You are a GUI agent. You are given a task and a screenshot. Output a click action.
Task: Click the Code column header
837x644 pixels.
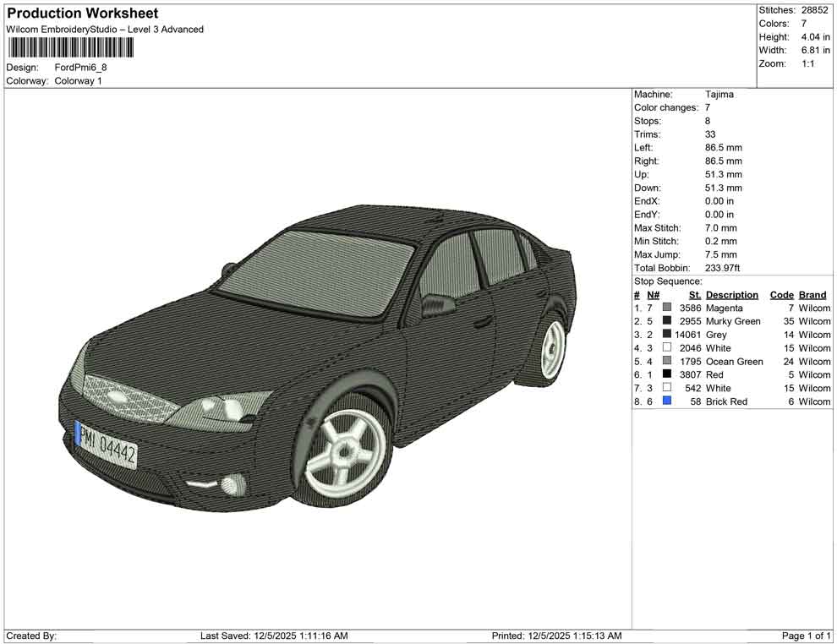(781, 295)
